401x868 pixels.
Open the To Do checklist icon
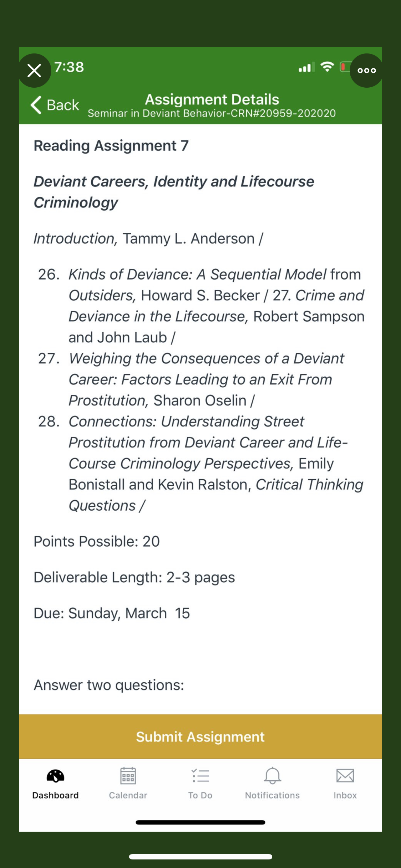tap(200, 776)
